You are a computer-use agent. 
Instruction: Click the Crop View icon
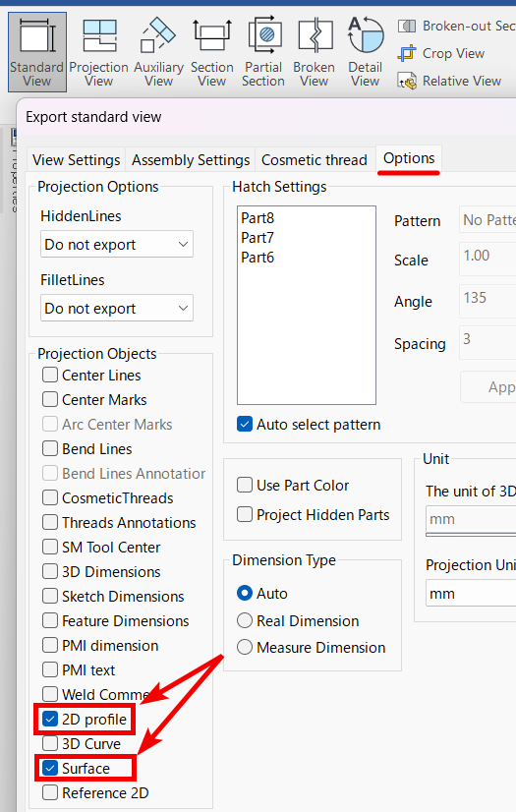(407, 53)
